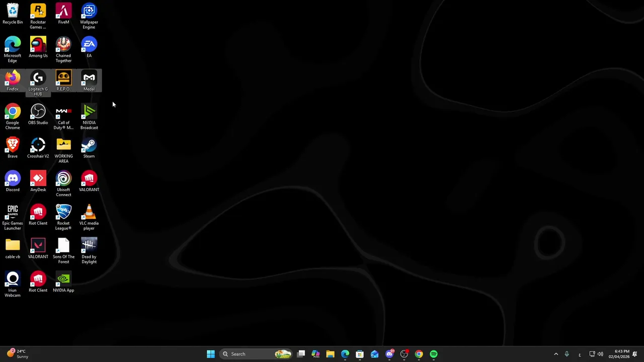The width and height of the screenshot is (644, 362).
Task: Open Microsoft Store from the taskbar
Action: click(360, 354)
